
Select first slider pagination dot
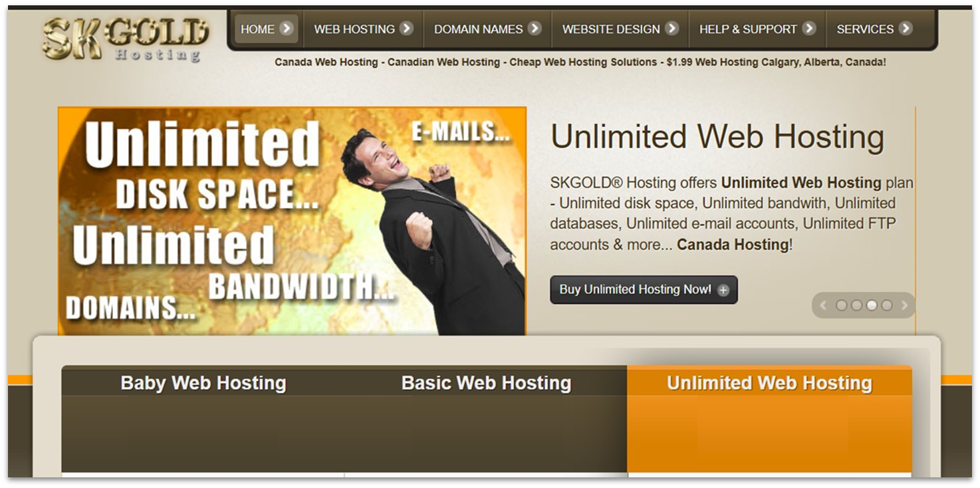tap(842, 305)
